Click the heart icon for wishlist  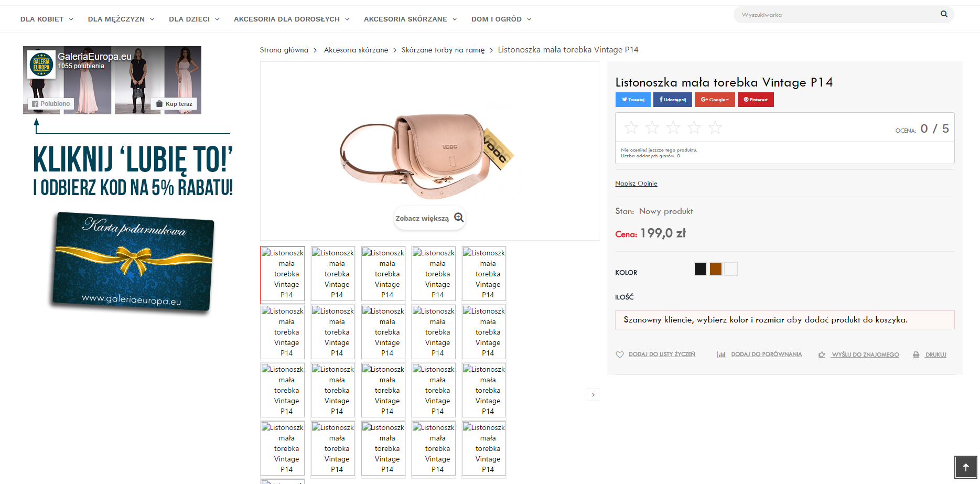620,354
